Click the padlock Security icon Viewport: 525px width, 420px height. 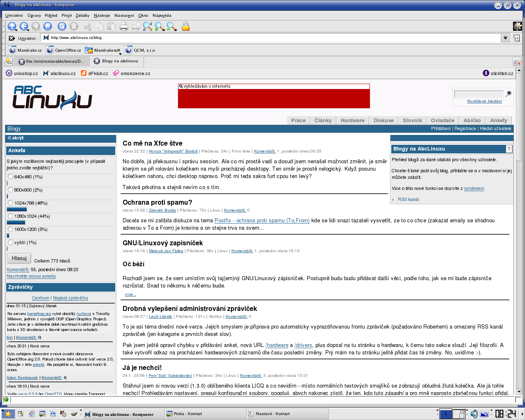[x=186, y=26]
